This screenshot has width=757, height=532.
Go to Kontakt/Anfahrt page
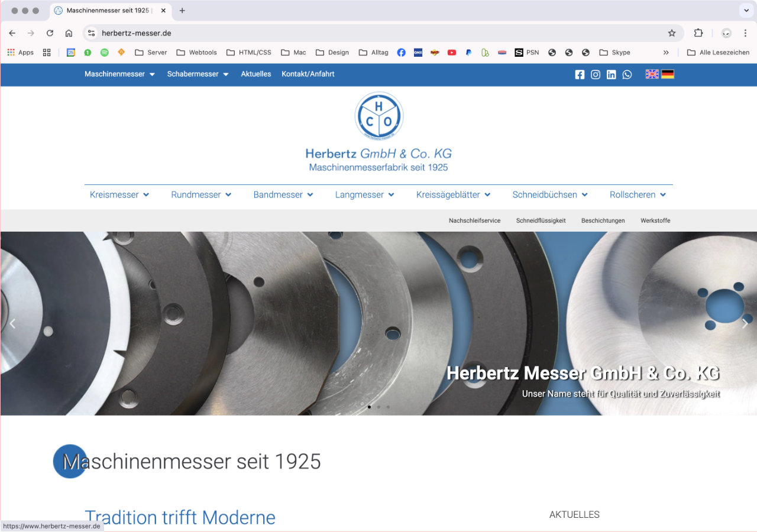click(308, 74)
